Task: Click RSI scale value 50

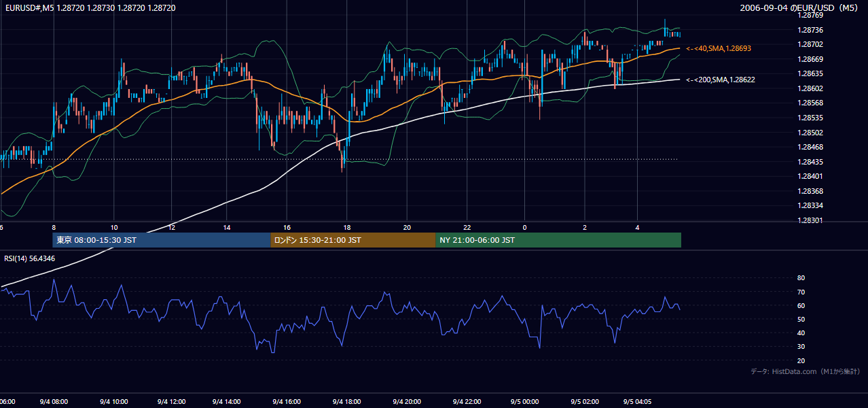Action: (x=801, y=319)
